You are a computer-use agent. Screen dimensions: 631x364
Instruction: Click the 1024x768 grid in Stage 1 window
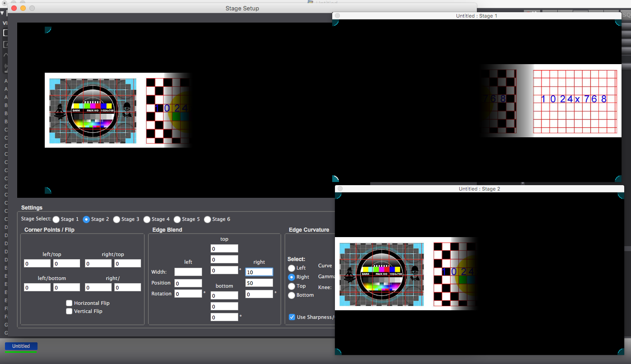click(574, 102)
